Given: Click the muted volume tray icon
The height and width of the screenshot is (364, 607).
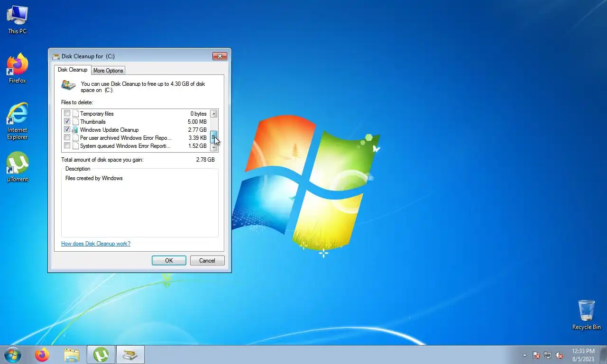Looking at the screenshot, I should click(x=559, y=355).
